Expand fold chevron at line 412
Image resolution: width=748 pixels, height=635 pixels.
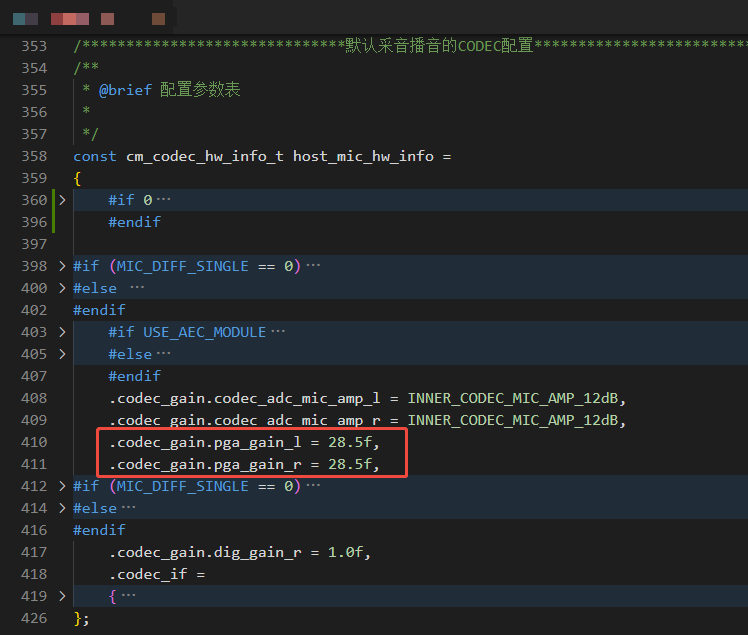pos(62,486)
